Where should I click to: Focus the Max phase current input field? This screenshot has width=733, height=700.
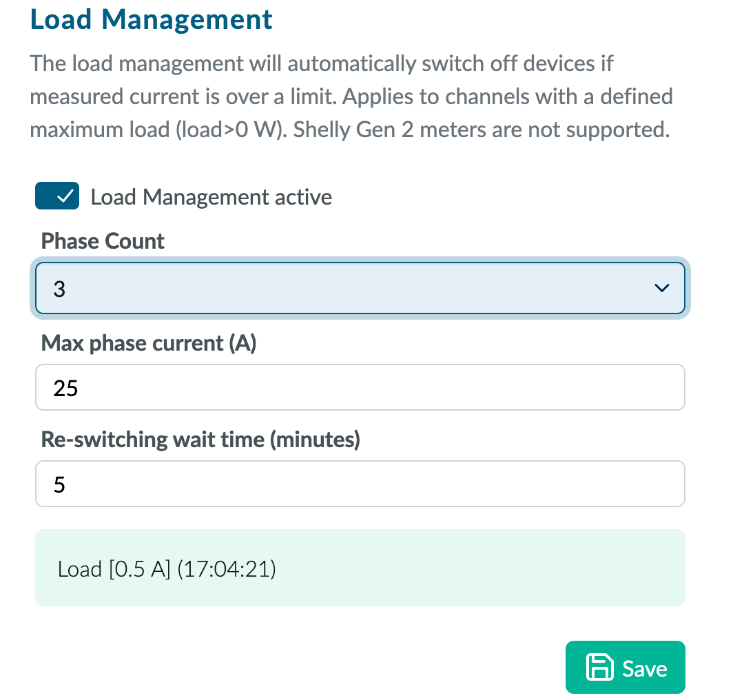(360, 387)
